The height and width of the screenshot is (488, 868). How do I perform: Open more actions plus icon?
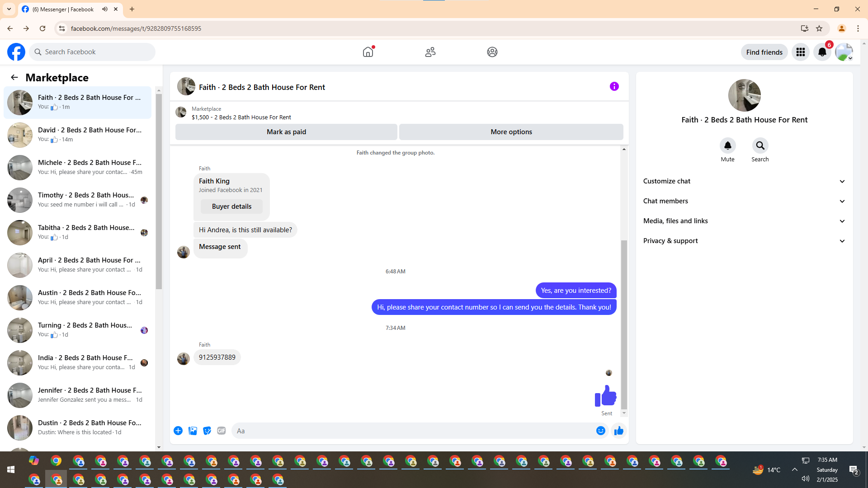pyautogui.click(x=178, y=431)
